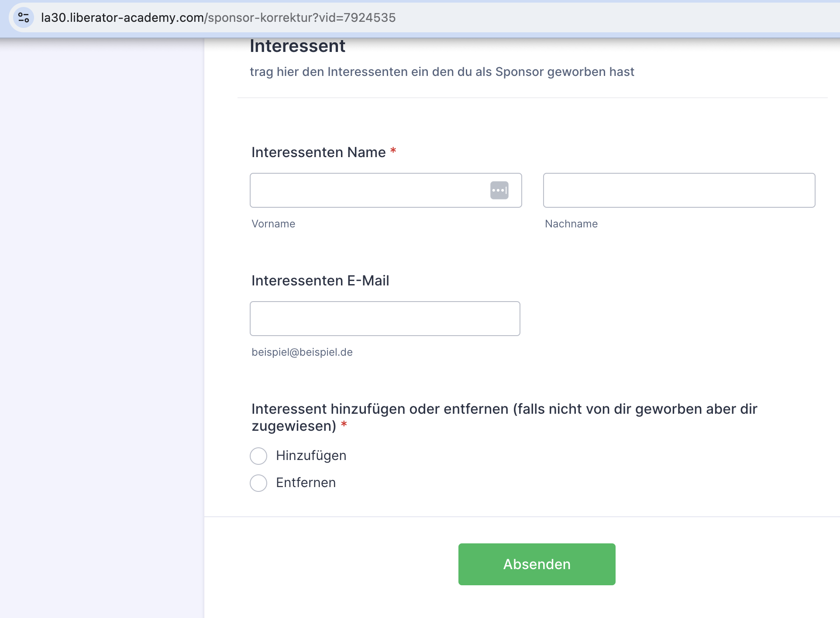Focus the Vorname input field
The image size is (840, 618).
pyautogui.click(x=367, y=190)
